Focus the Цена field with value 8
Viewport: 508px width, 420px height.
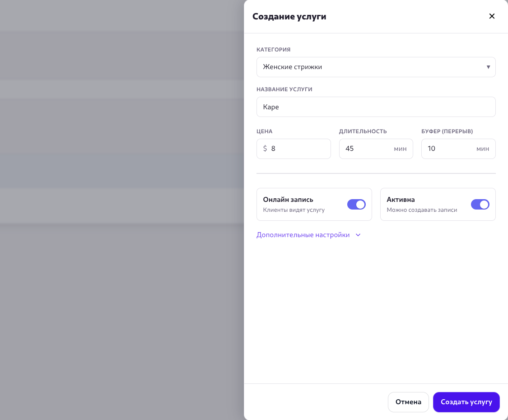pyautogui.click(x=298, y=149)
